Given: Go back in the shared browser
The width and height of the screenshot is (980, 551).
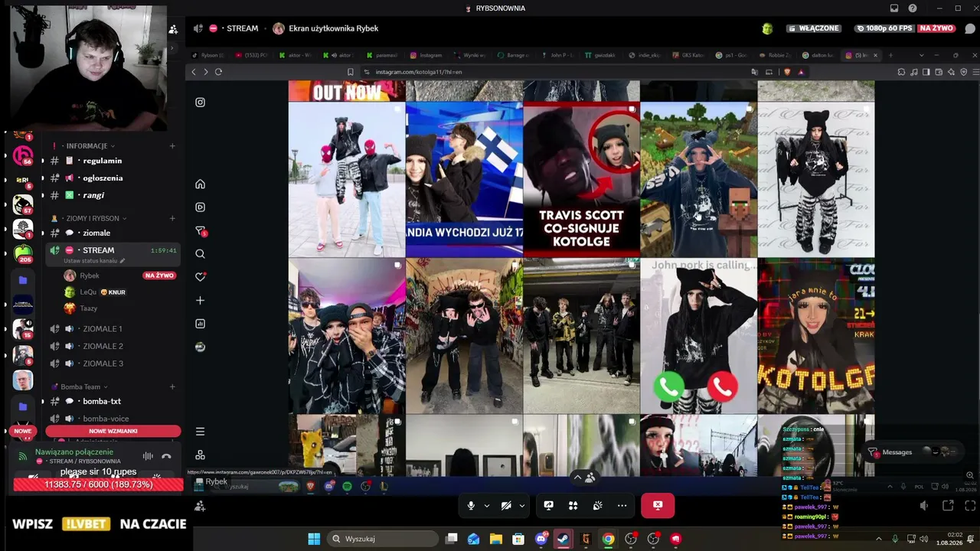Looking at the screenshot, I should [194, 72].
